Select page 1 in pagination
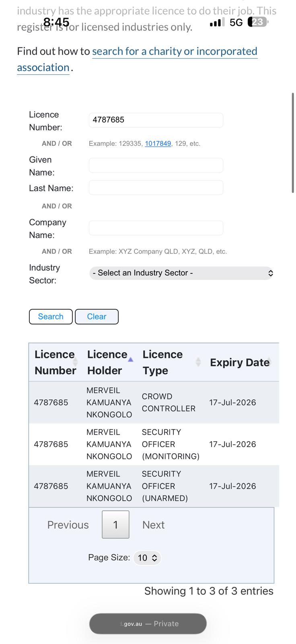This screenshot has height=644, width=296. [115, 524]
